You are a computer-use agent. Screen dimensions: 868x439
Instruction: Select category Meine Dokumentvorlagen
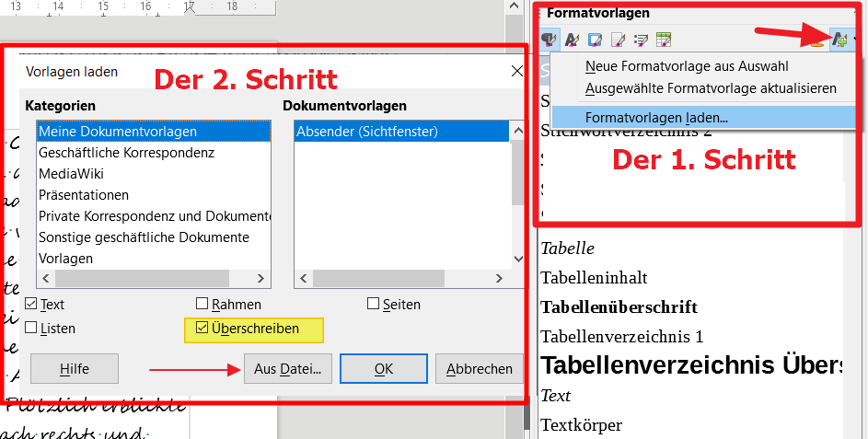click(x=154, y=132)
